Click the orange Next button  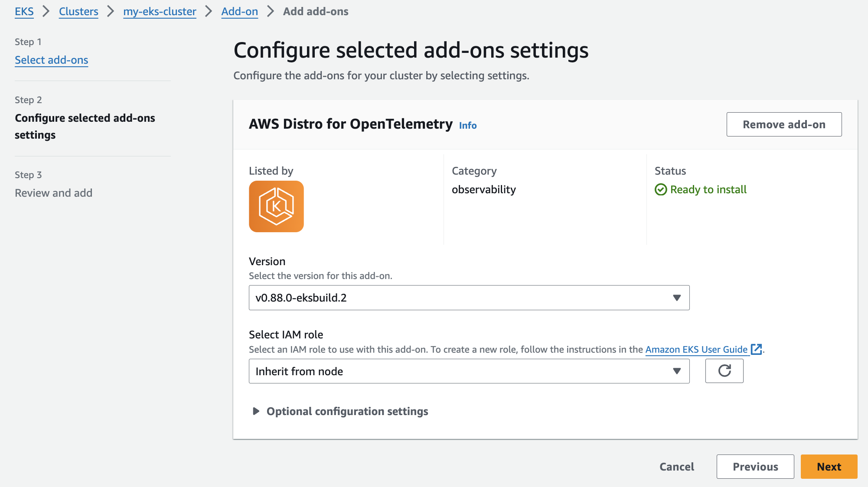click(829, 467)
